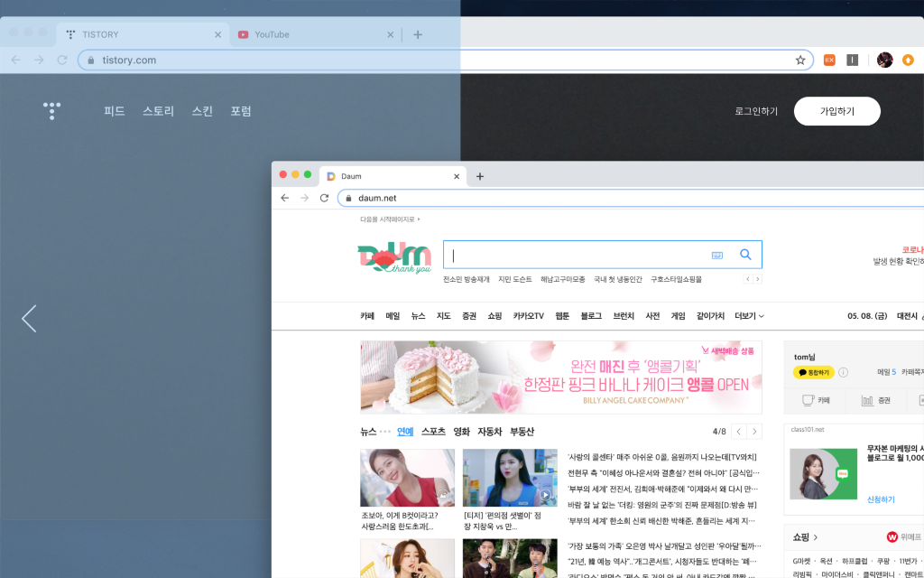Click the 가입하기 button
The width and height of the screenshot is (924, 578).
click(x=836, y=111)
